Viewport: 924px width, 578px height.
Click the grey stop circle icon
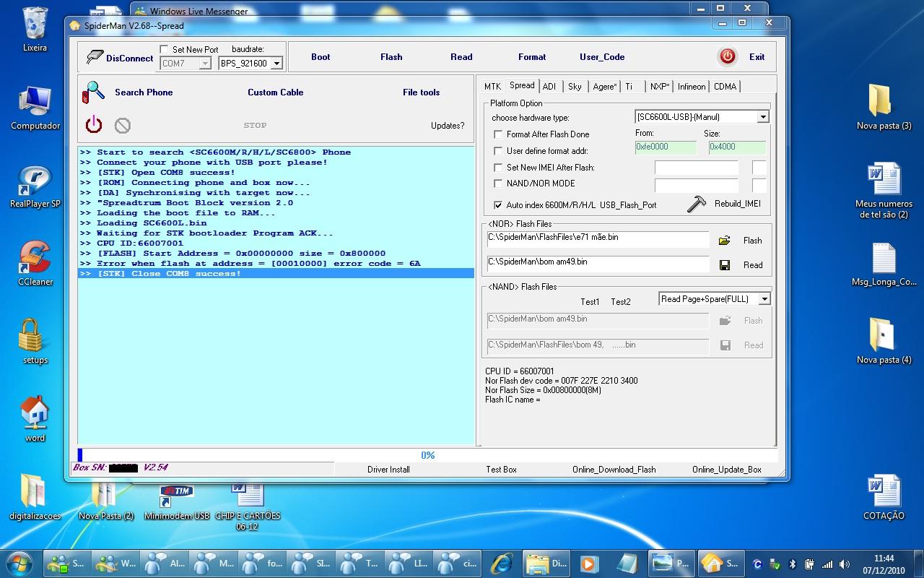pos(123,126)
